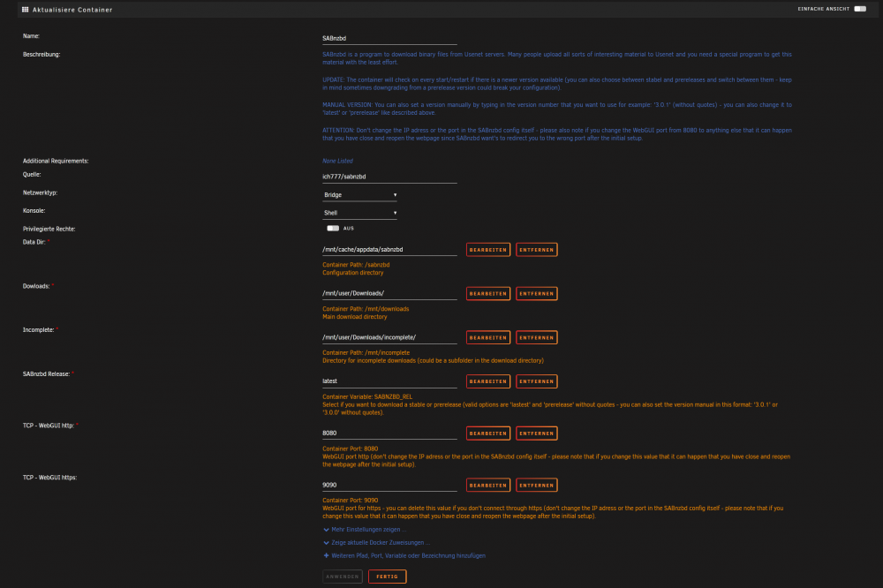Click the Name input field SABnzbd
Screen dimensions: 883x588
[x=389, y=38]
